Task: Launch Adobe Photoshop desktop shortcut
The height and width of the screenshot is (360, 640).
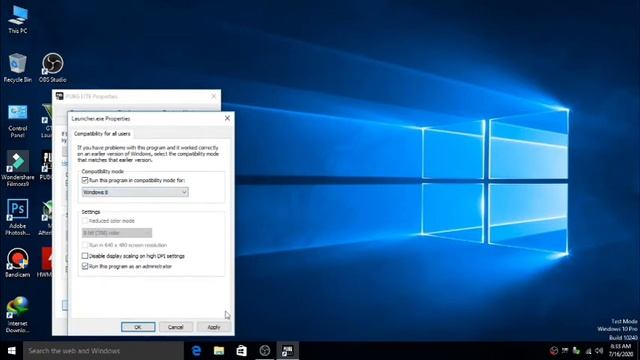Action: tap(18, 217)
